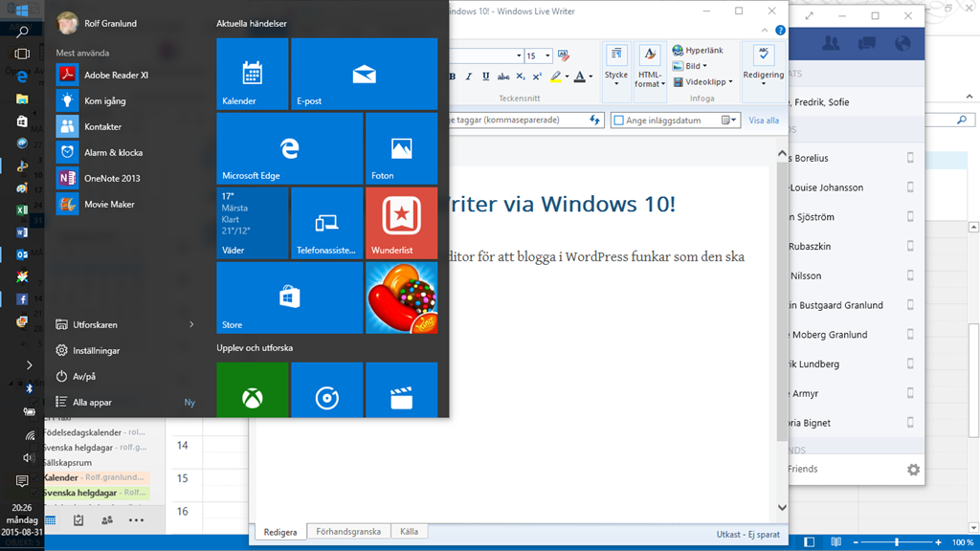Click the underline formatting icon

486,77
